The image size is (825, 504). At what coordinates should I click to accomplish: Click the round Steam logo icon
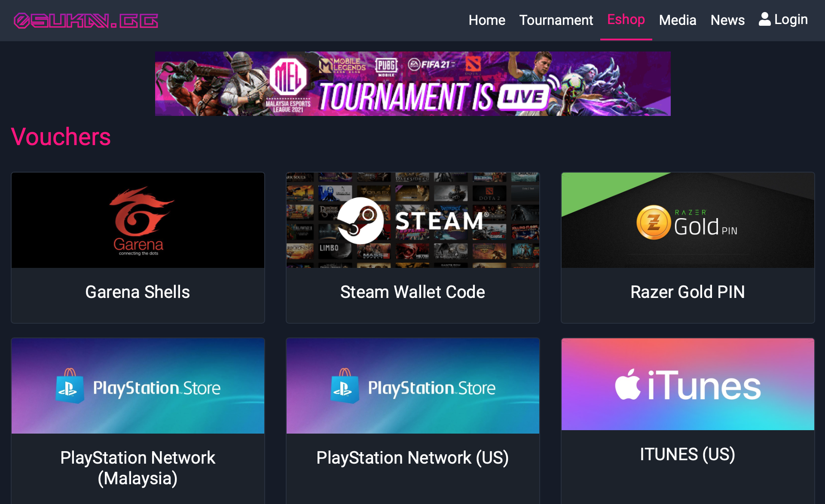(360, 220)
